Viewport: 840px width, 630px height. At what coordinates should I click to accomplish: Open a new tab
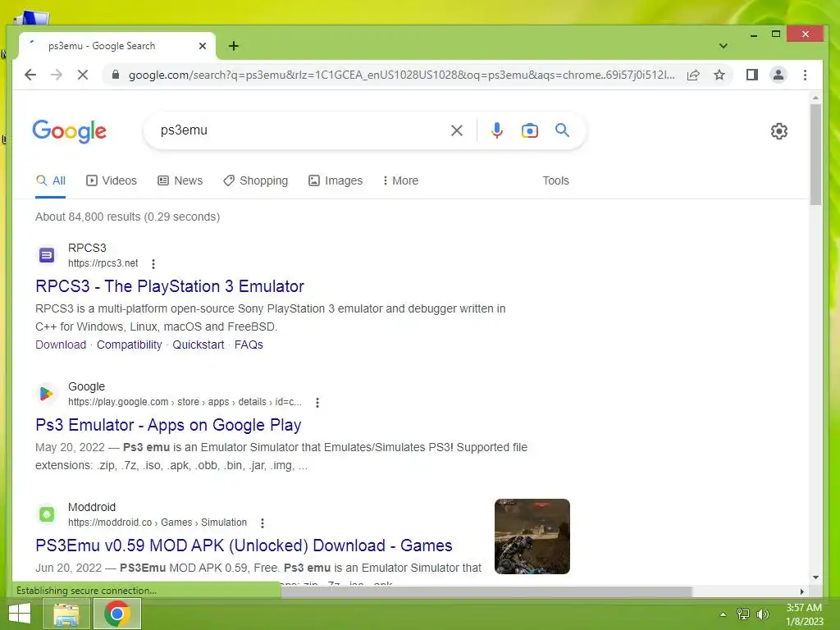234,46
